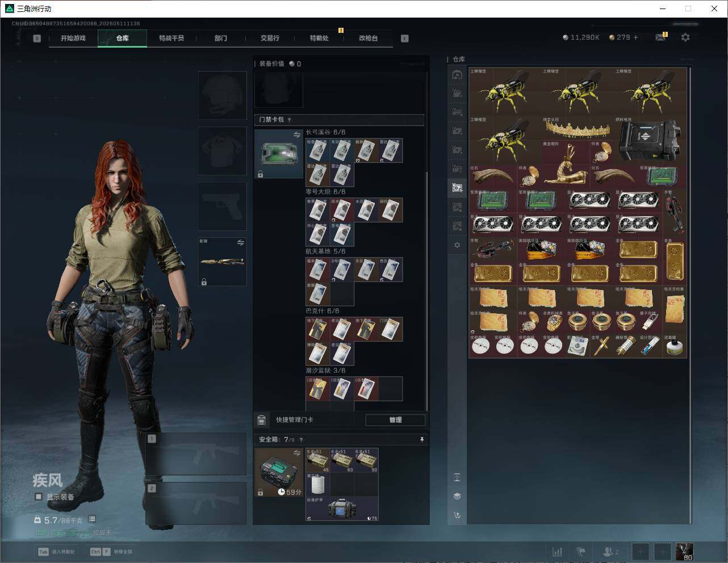The image size is (728, 563).
Task: Select the blue bag item in safe box
Action: (342, 509)
